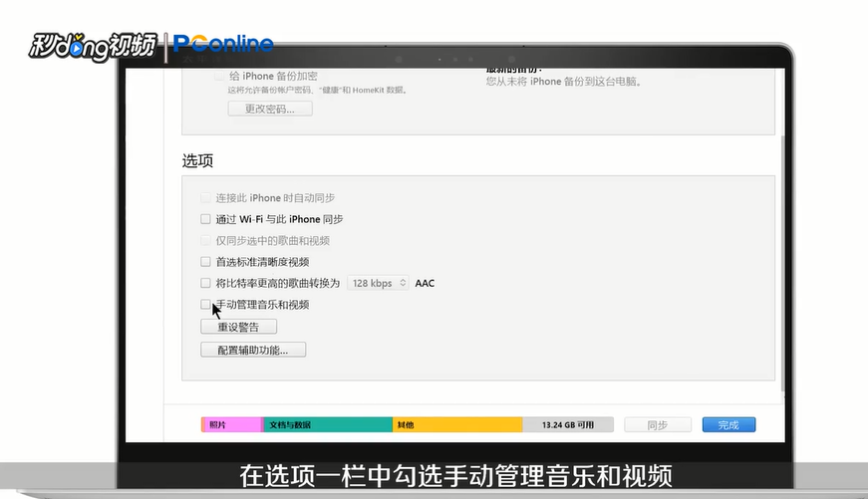868x499 pixels.
Task: Click the AAC format label
Action: click(x=425, y=283)
